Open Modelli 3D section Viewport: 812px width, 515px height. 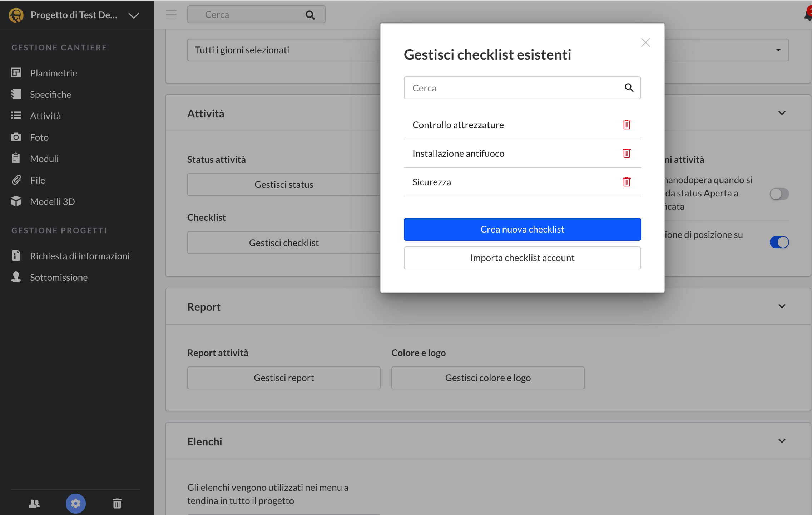point(53,202)
